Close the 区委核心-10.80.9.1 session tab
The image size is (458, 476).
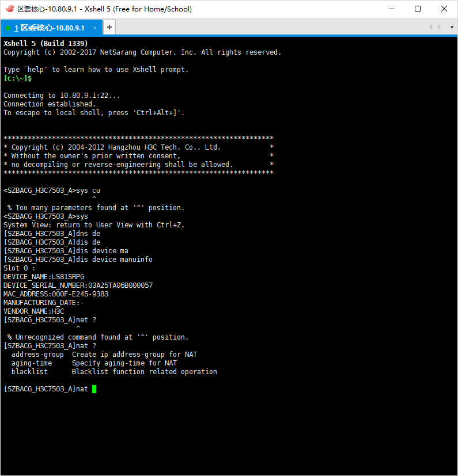[x=94, y=28]
